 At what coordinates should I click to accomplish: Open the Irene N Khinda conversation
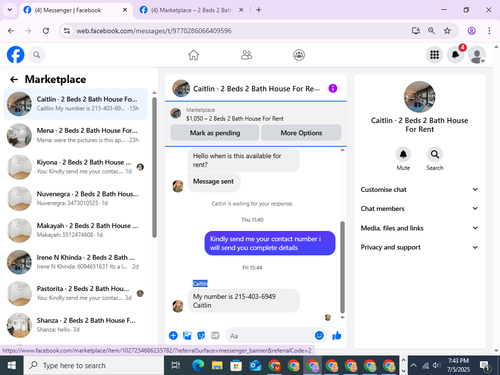click(x=76, y=262)
